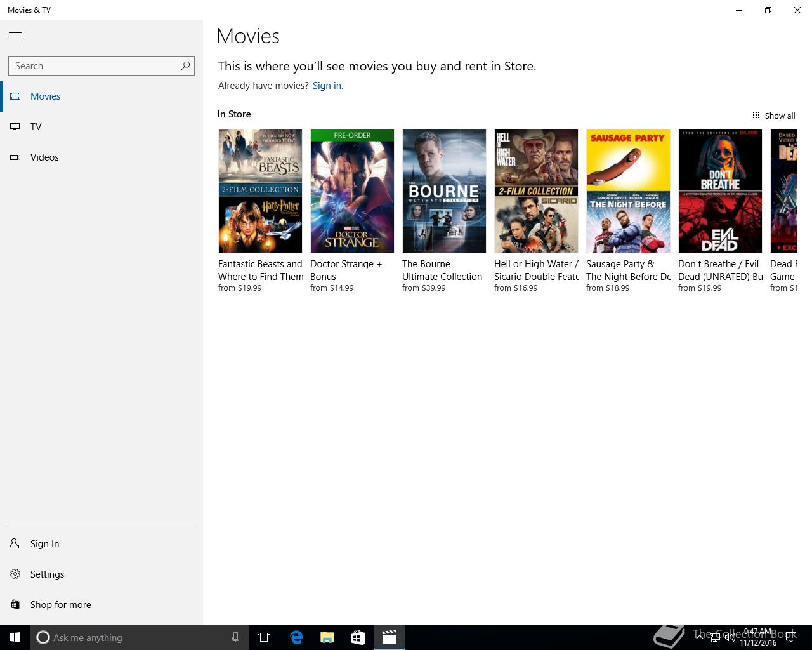
Task: Open The Bourne Ultimate Collection poster
Action: 444,191
